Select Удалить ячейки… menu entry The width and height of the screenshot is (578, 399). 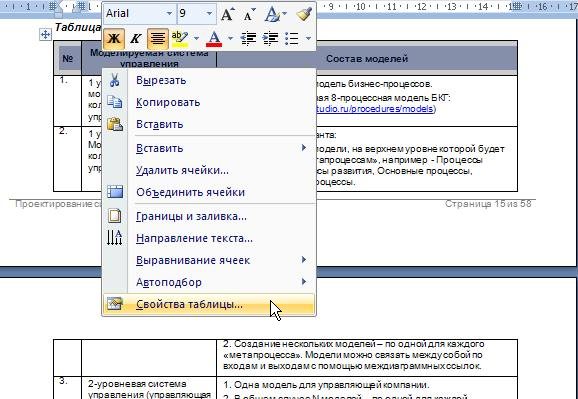pos(209,170)
